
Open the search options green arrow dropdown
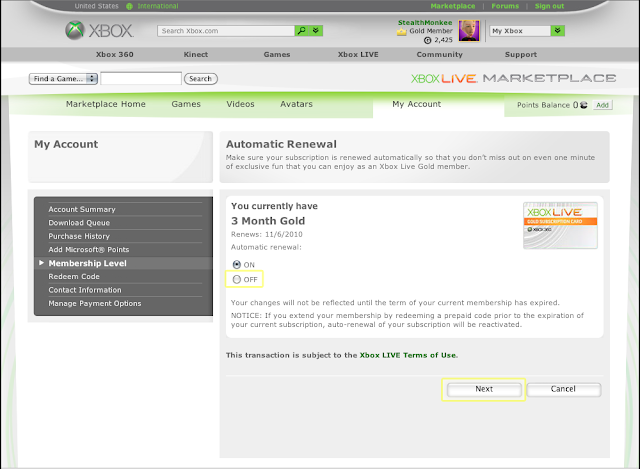[x=316, y=31]
